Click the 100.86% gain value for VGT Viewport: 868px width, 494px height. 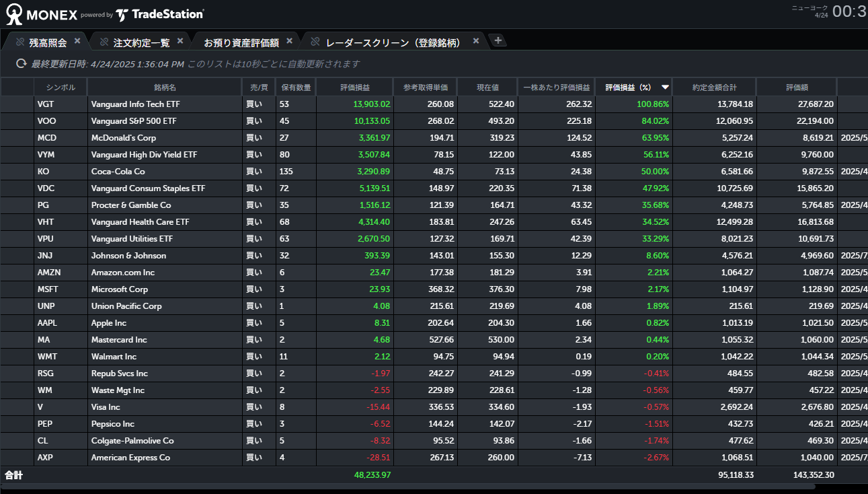coord(653,104)
